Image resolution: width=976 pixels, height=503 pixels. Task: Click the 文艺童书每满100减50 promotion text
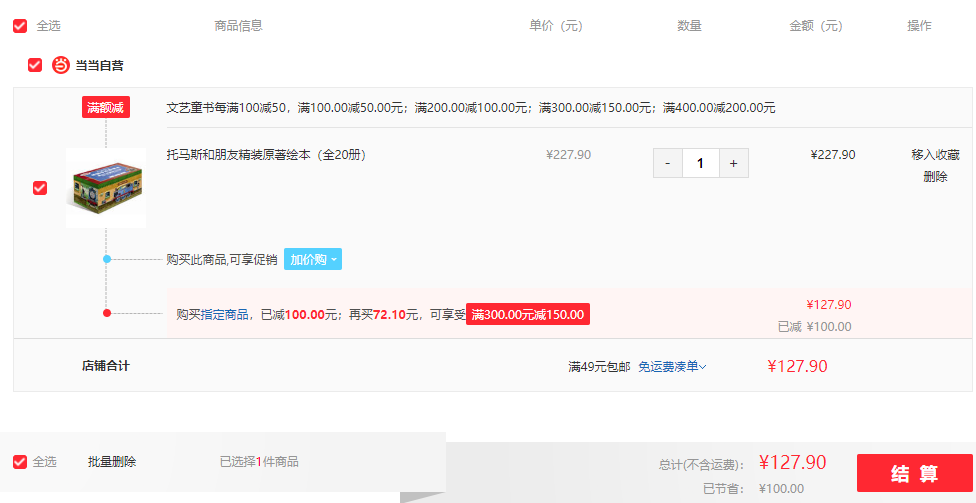[x=471, y=108]
